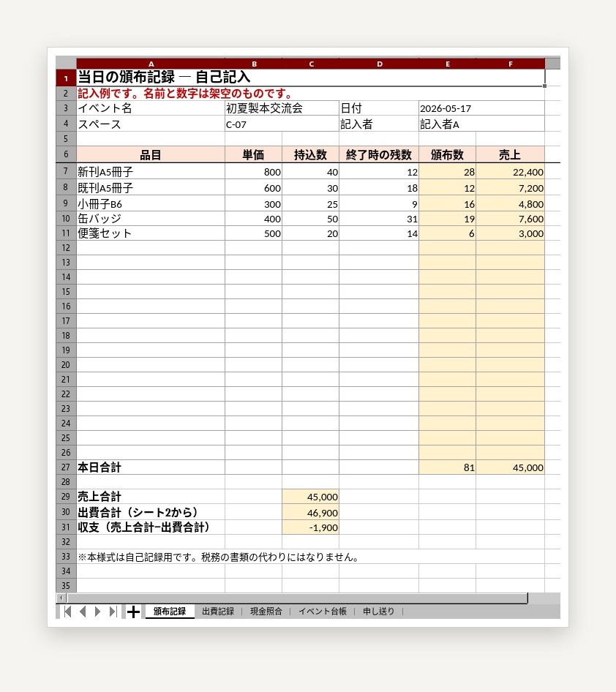Screen dimensions: 616x692
Task: Click the previous sheet arrow
Action: pos(83,612)
